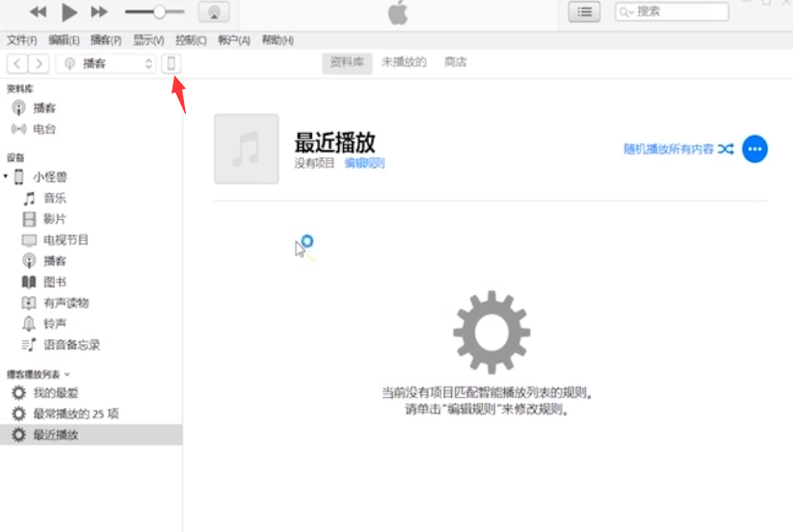This screenshot has width=793, height=532.
Task: Open the 播客 media type dropdown
Action: (x=106, y=64)
